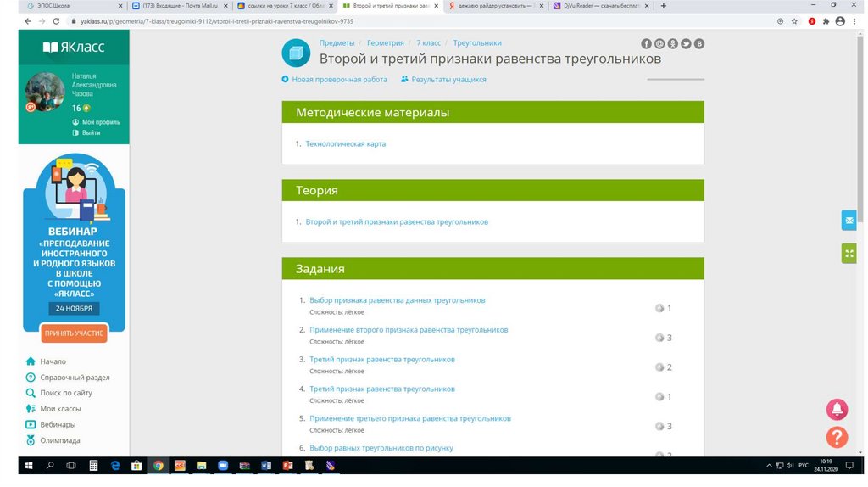Switch to the DjVu Reader tab
The height and width of the screenshot is (487, 868).
[601, 6]
